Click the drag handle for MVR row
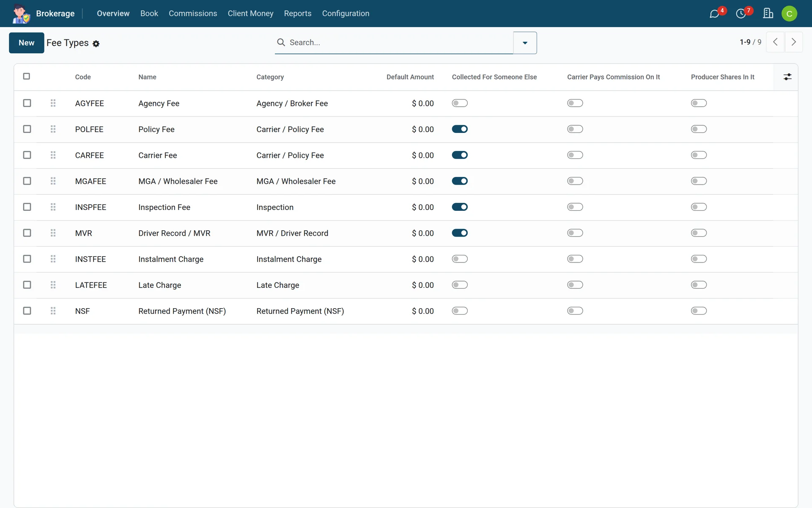This screenshot has width=812, height=508. 53,233
